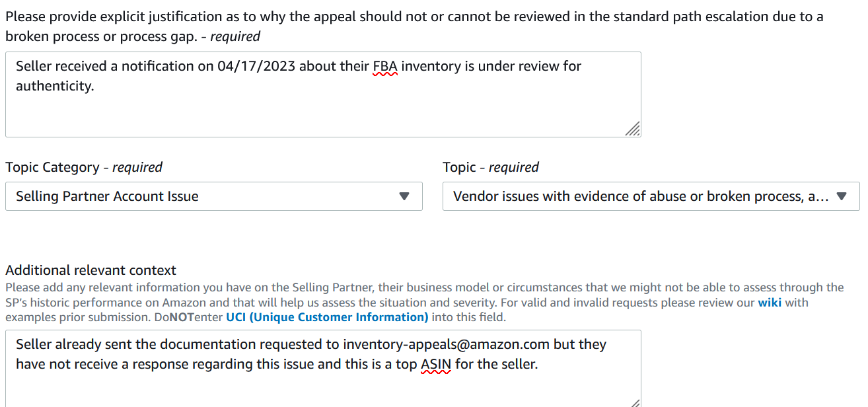868x407 pixels.
Task: Open the wiki link
Action: [x=770, y=303]
